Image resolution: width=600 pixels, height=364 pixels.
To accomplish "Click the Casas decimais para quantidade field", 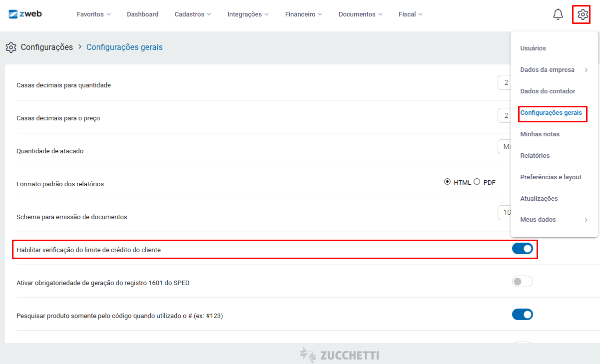I will point(504,83).
